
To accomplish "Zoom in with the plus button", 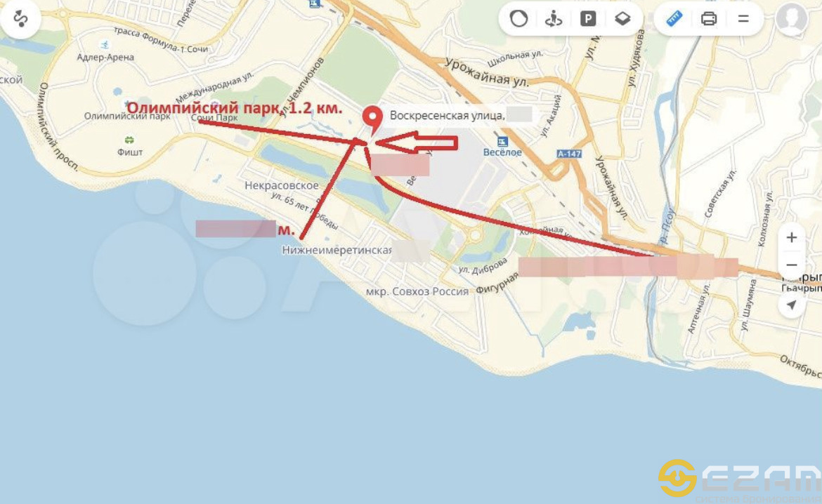I will pyautogui.click(x=792, y=237).
